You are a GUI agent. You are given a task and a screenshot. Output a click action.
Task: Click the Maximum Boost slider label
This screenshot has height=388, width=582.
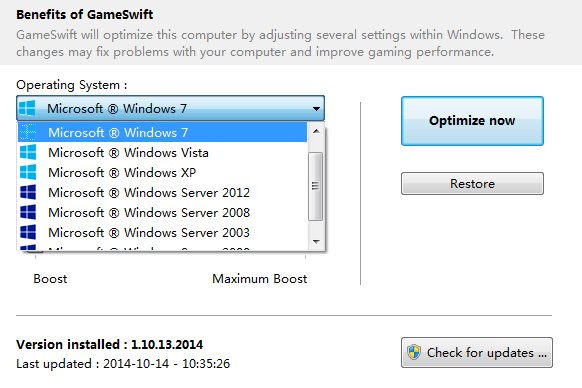pyautogui.click(x=259, y=279)
